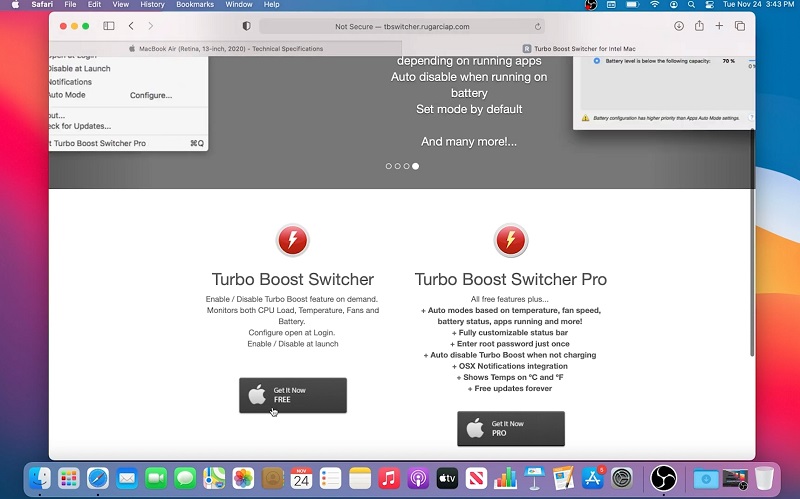Open the user account menu bar icon
The height and width of the screenshot is (499, 800).
pos(674,5)
